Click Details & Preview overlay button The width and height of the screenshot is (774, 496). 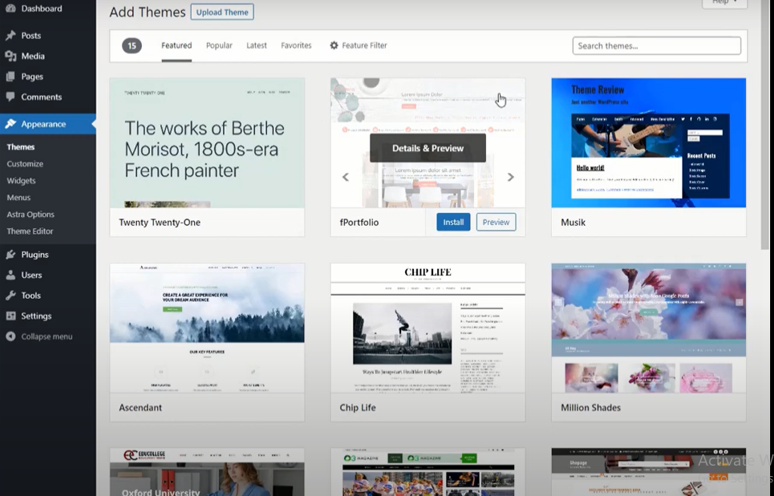point(428,148)
